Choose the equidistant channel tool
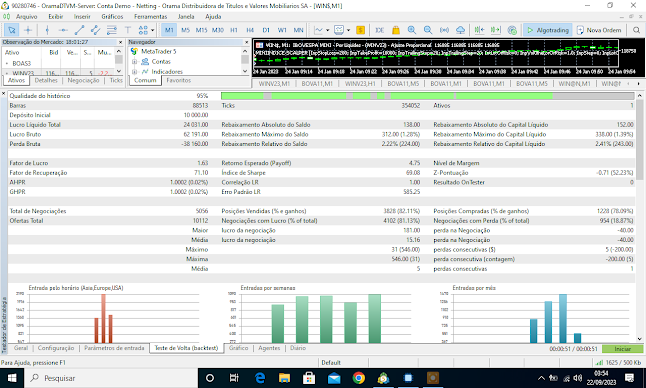Image resolution: width=646 pixels, height=388 pixels. click(x=96, y=30)
